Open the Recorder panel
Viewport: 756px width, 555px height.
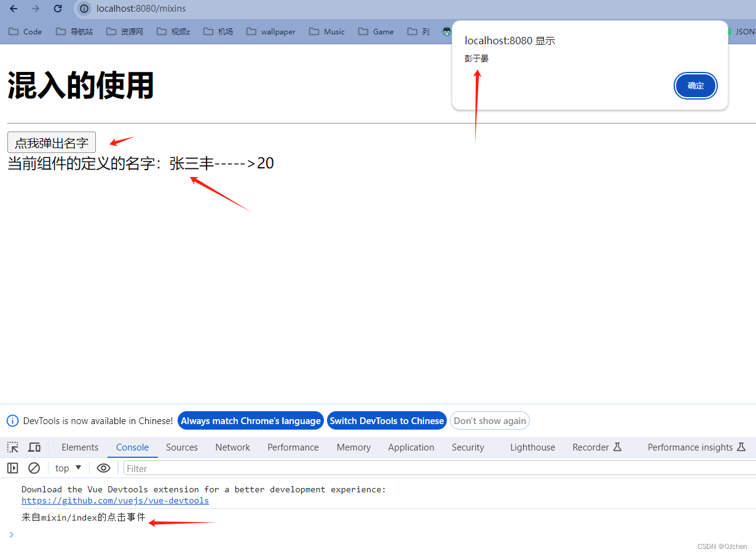(591, 447)
